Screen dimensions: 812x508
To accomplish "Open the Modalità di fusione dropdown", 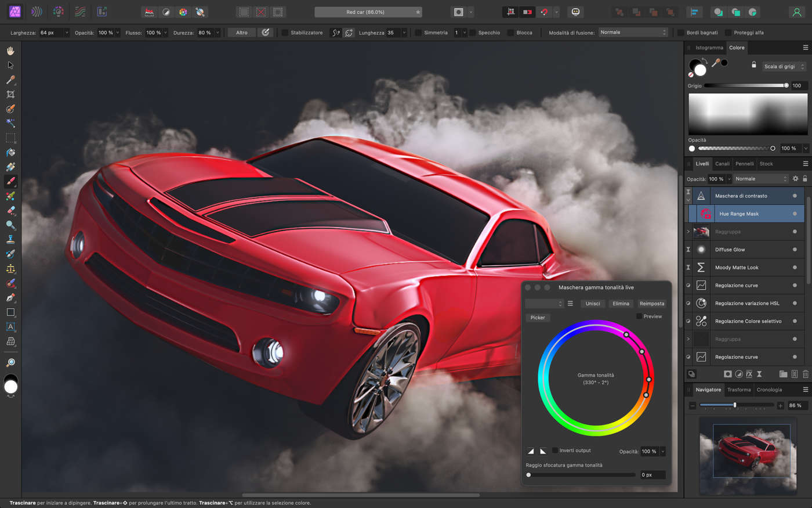I will (x=633, y=33).
